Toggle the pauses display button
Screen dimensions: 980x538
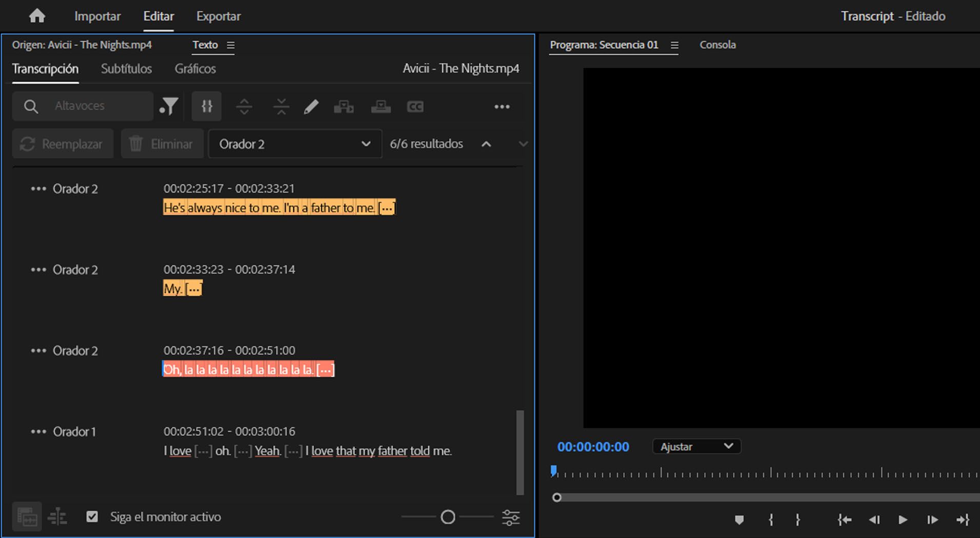pos(207,106)
